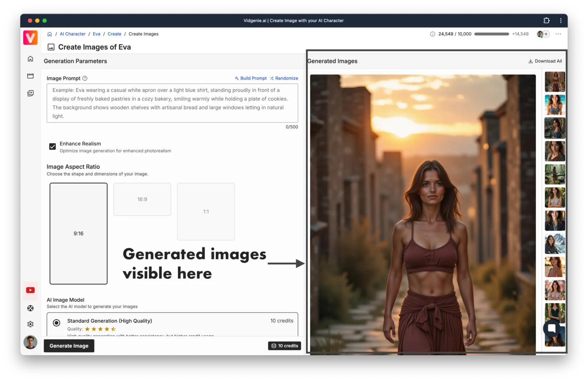
Task: Select the forest scene thumbnail
Action: point(555,174)
